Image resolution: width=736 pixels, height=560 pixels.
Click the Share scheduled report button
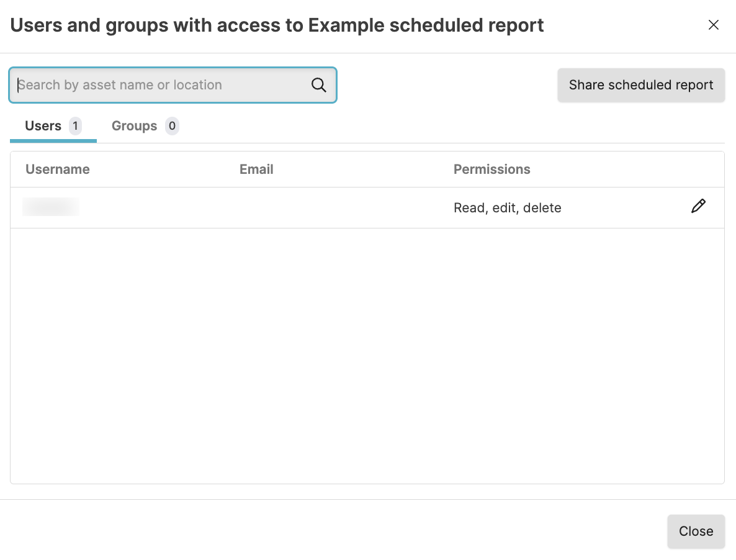(x=641, y=85)
